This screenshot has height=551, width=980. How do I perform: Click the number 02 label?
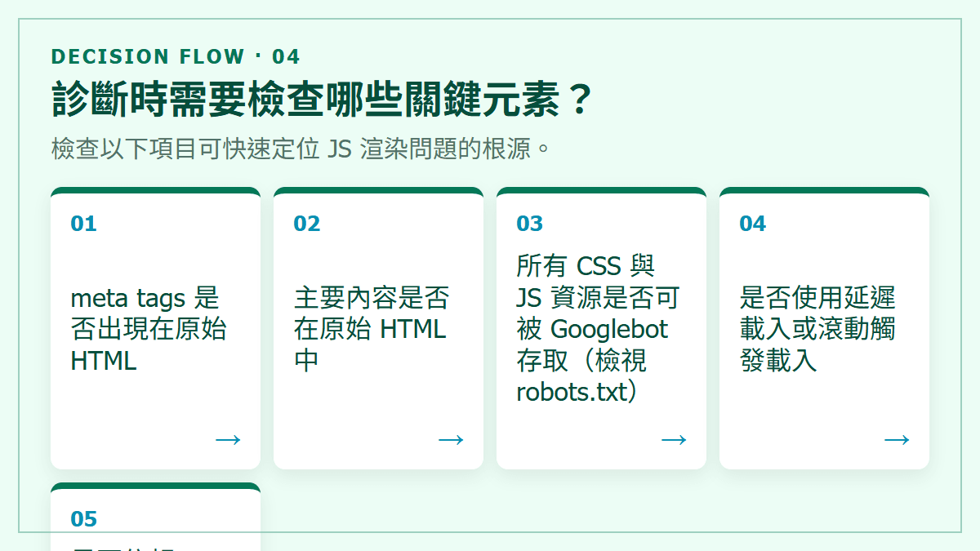[x=307, y=224]
